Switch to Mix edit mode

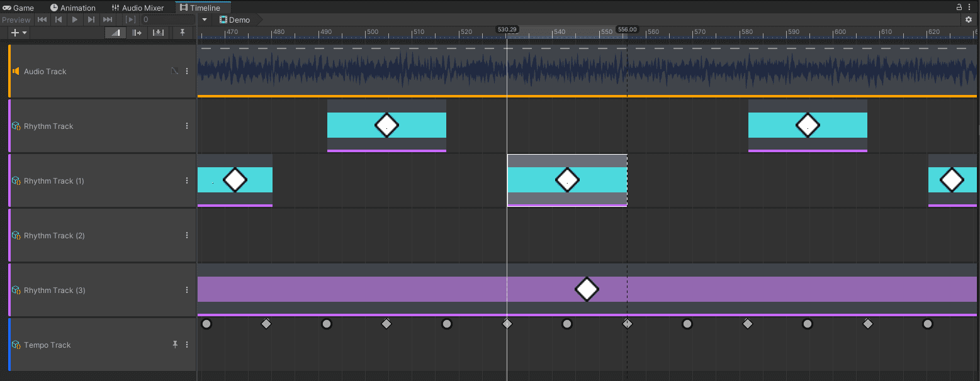tap(116, 32)
